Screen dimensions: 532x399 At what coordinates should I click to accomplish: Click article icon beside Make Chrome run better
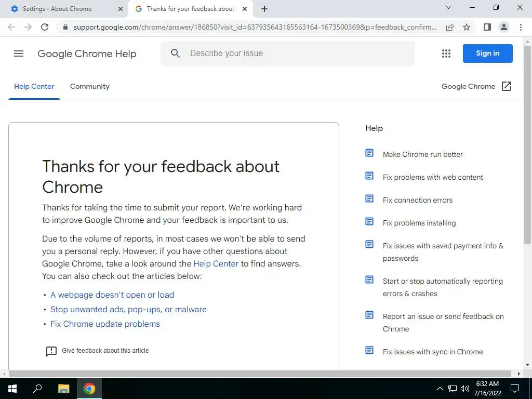(x=369, y=153)
